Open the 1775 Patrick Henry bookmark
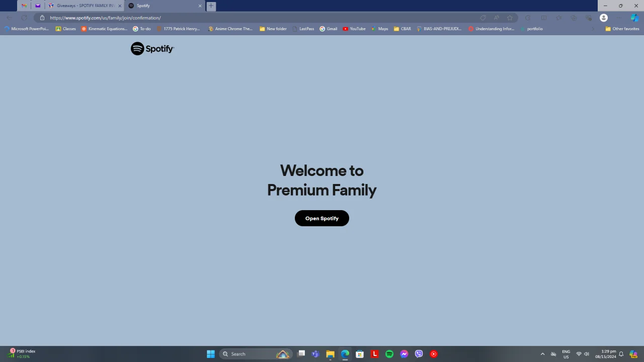Image resolution: width=644 pixels, height=362 pixels. (x=178, y=29)
